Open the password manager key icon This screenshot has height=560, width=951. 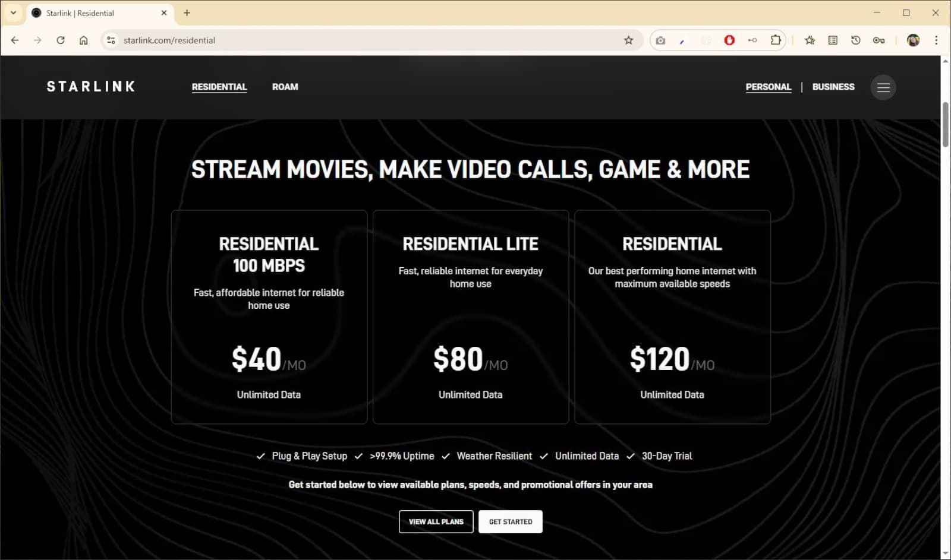pyautogui.click(x=878, y=40)
